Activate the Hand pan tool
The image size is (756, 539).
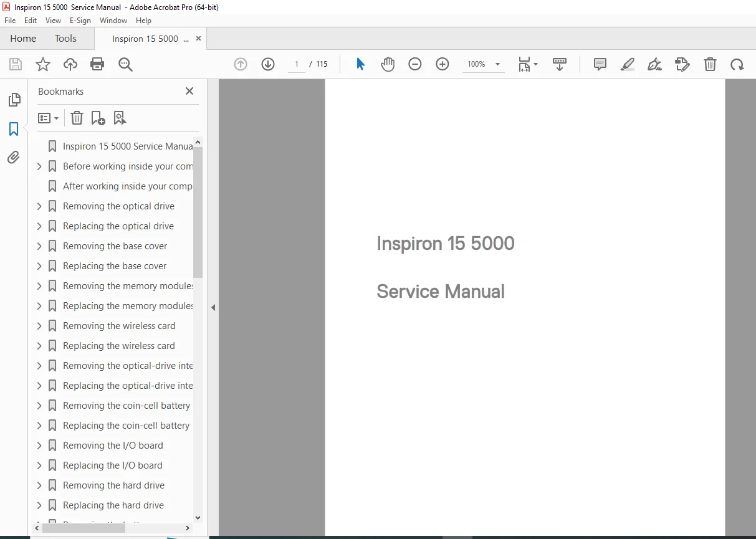(388, 64)
